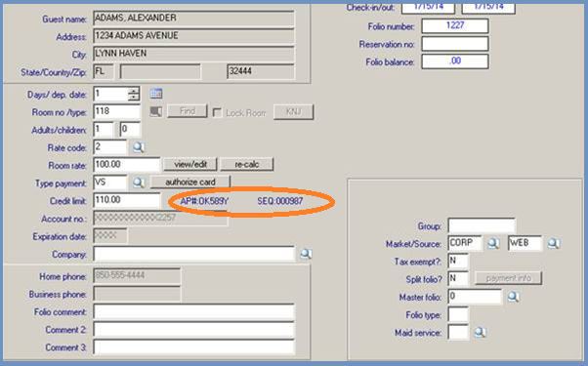Open the Source lookup next to WEB
Viewport: 588px width, 366px height.
tap(554, 243)
